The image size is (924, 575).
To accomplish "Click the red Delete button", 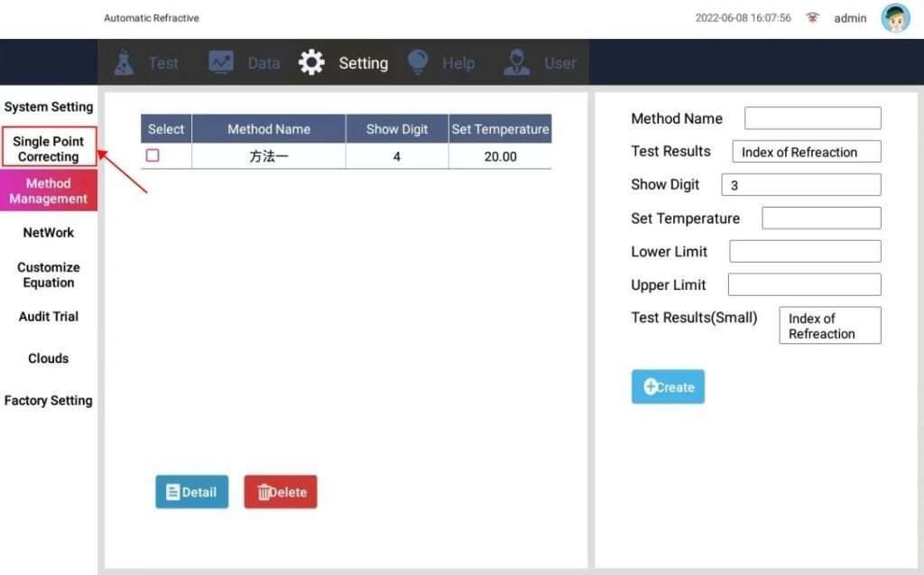I will [281, 492].
